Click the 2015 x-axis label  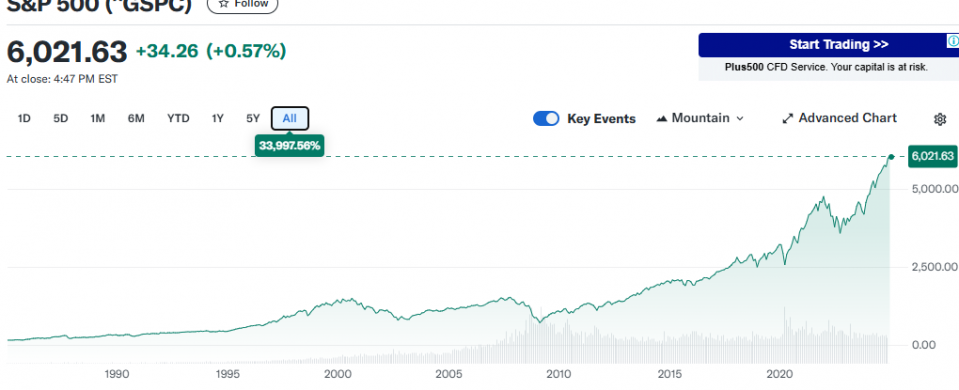pyautogui.click(x=670, y=373)
